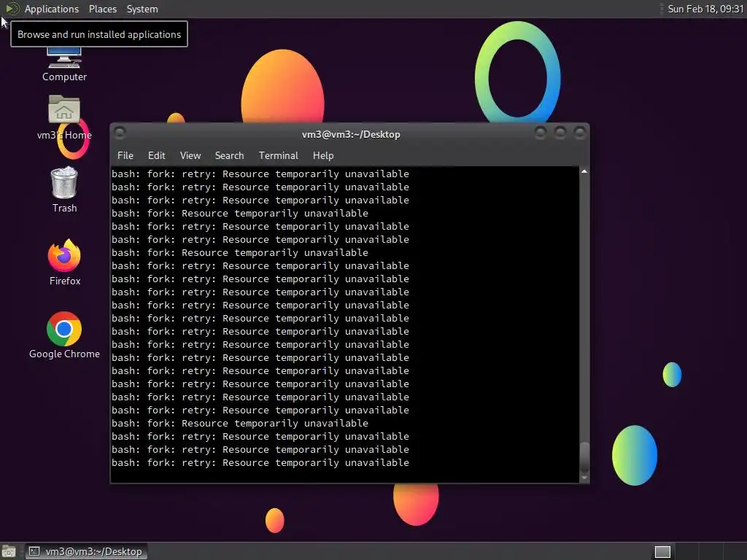Image resolution: width=747 pixels, height=560 pixels.
Task: Click the MATE logo icon beside Applications
Action: click(x=12, y=9)
